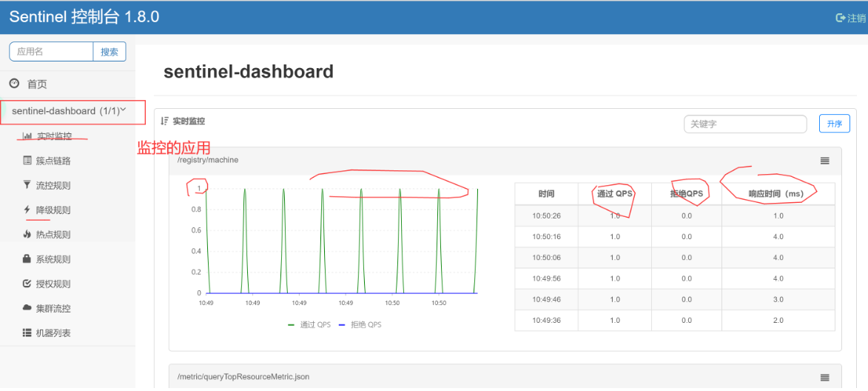The width and height of the screenshot is (868, 391).
Task: Click the 升序 sort button
Action: 834,124
